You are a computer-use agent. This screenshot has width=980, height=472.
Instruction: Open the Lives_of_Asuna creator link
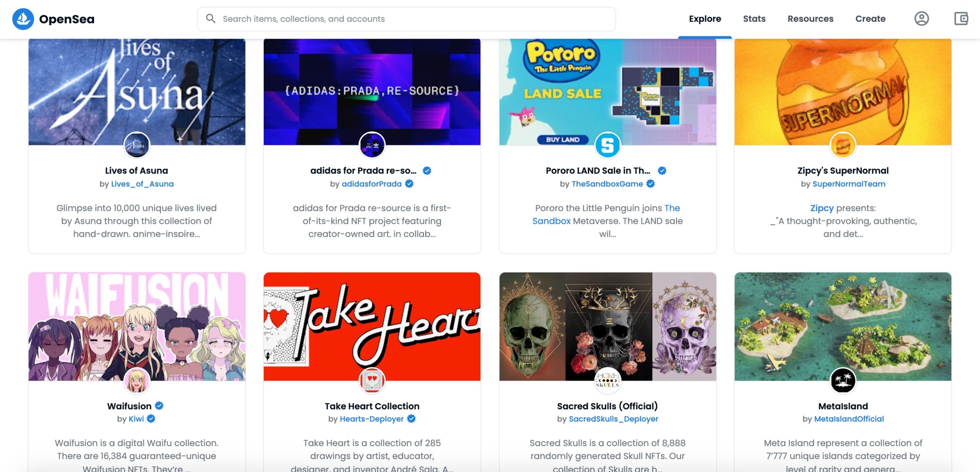pos(142,184)
